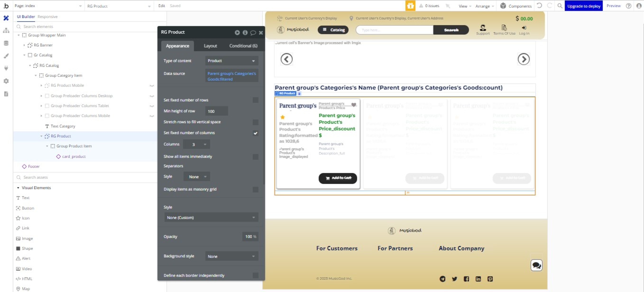
Task: Open the search magnifier in top bar
Action: point(560,6)
